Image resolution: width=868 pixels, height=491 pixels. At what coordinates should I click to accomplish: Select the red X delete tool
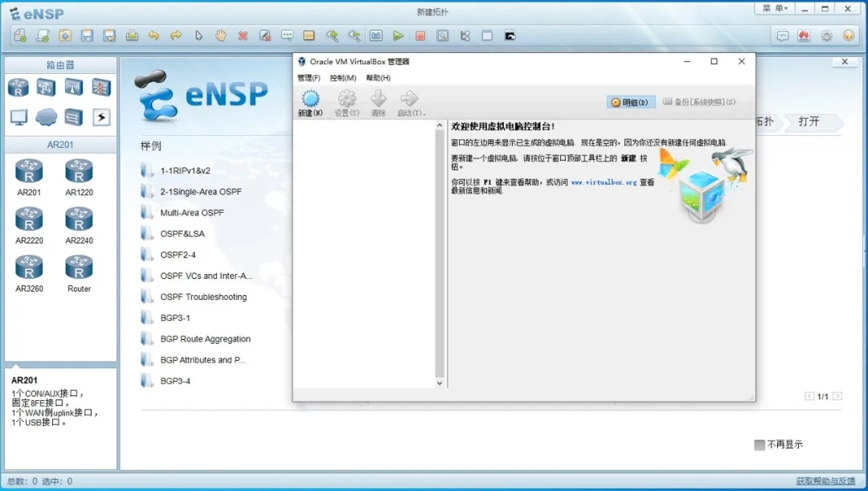[243, 36]
